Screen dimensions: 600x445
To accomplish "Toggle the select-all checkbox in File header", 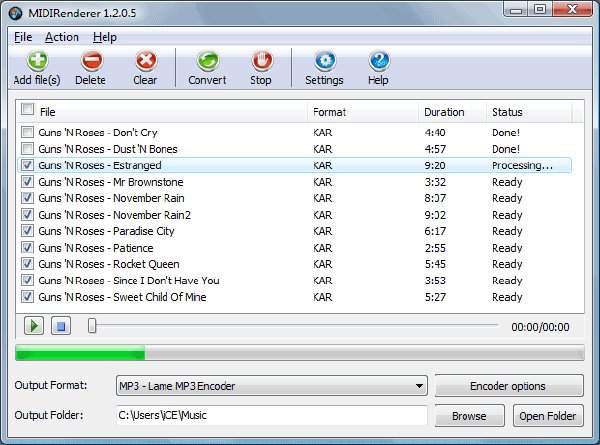I will [x=28, y=109].
